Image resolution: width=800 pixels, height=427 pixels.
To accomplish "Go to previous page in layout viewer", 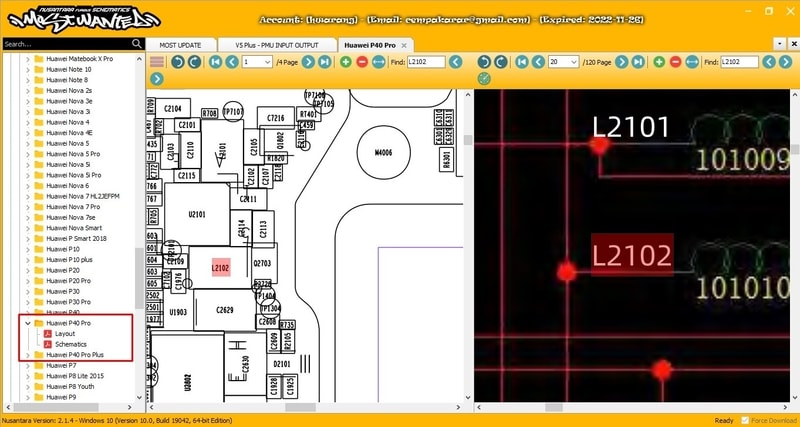I will click(x=232, y=62).
